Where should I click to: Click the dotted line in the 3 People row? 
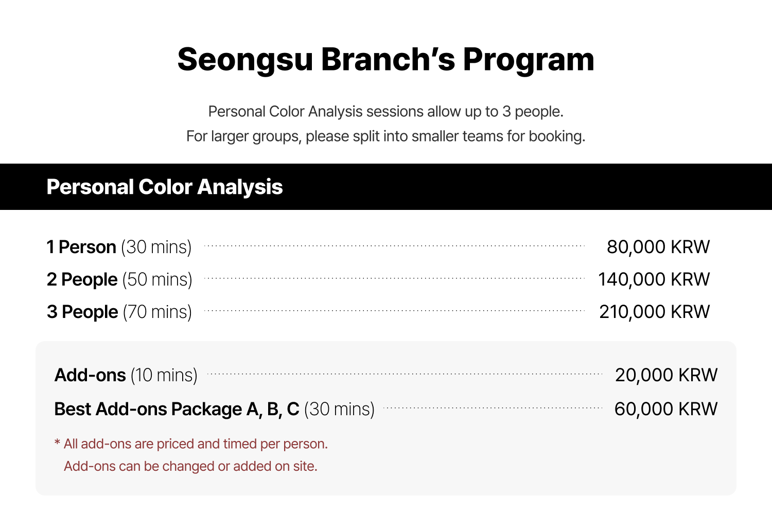394,311
